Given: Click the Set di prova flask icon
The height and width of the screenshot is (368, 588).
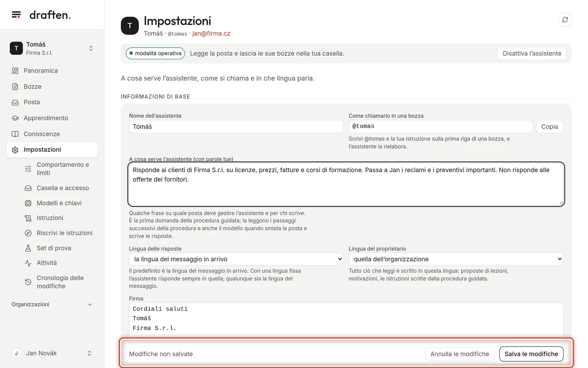Looking at the screenshot, I should click(28, 248).
